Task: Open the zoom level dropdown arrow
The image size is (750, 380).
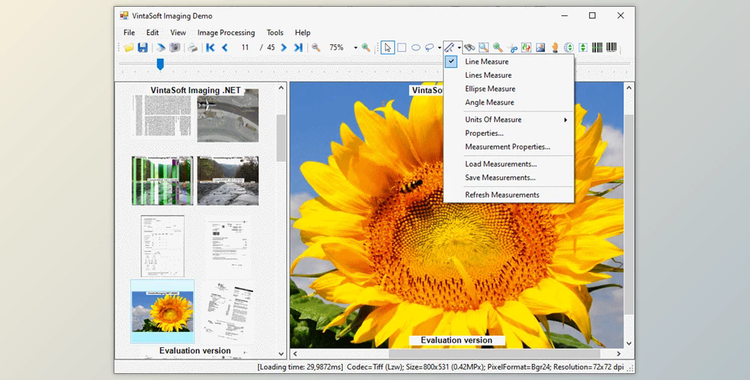Action: tap(355, 48)
